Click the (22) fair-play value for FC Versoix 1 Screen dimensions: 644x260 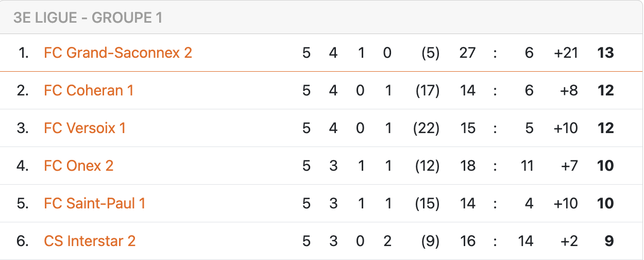coord(426,128)
